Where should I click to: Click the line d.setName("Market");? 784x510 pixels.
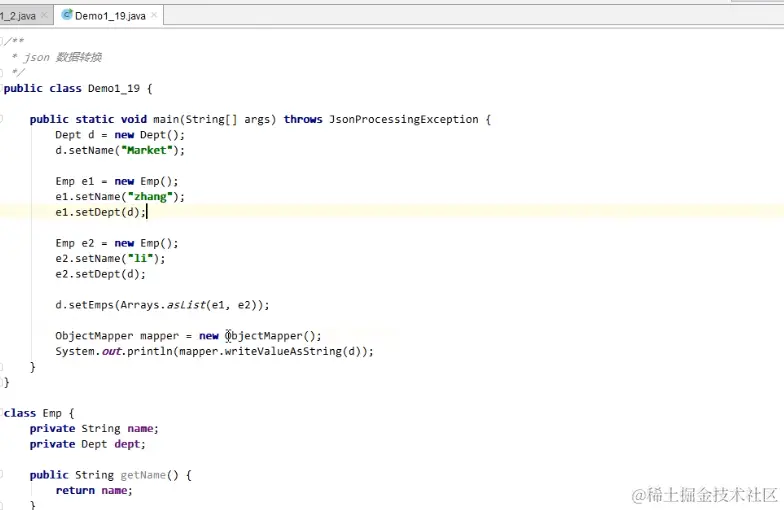[x=120, y=150]
